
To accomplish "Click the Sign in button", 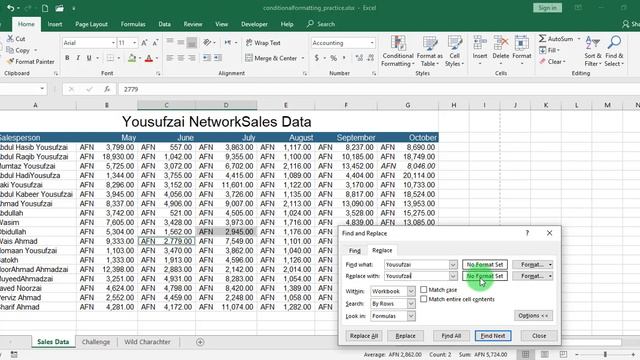I will [x=547, y=8].
